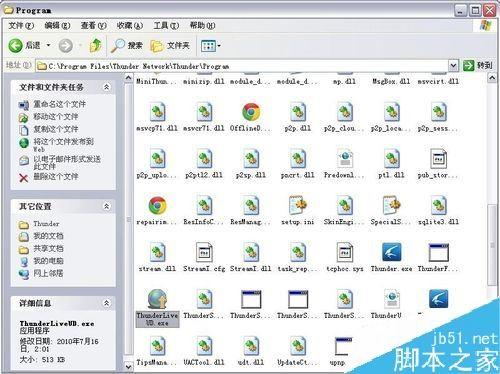Viewport: 500px width, 374px height.
Task: Select the ThunderLiveUD.exe file
Action: tap(157, 308)
